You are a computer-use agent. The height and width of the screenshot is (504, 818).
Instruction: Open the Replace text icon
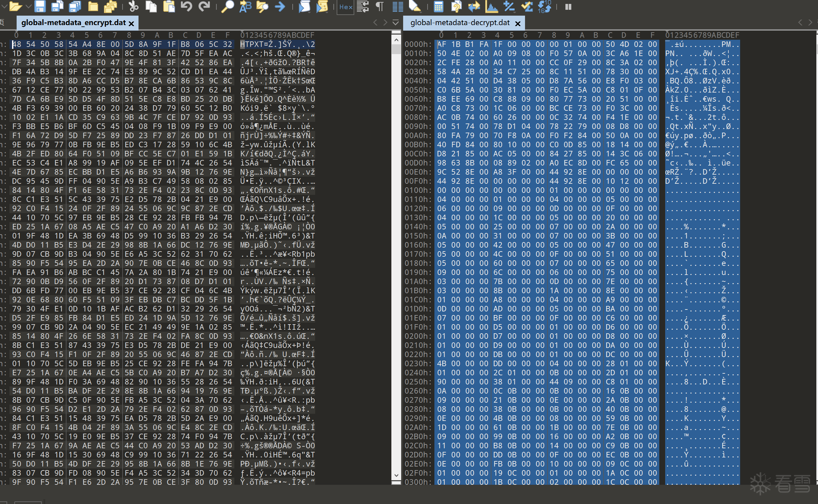(245, 6)
